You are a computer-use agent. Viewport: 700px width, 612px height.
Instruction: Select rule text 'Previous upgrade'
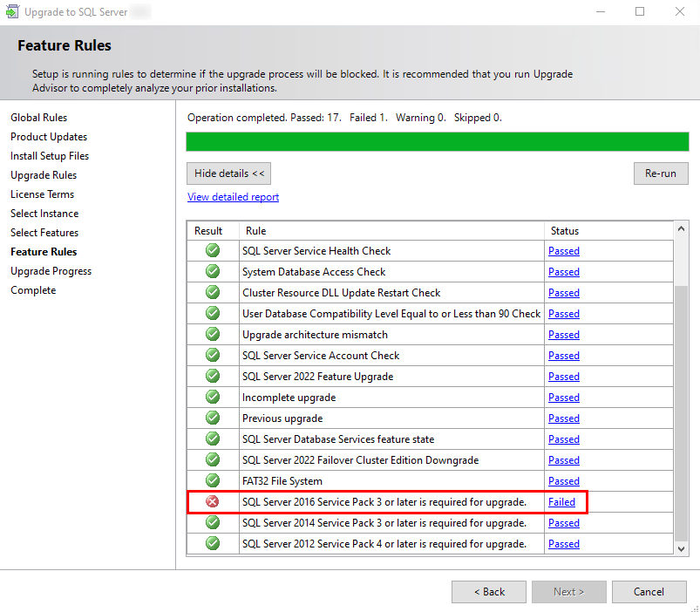(282, 418)
